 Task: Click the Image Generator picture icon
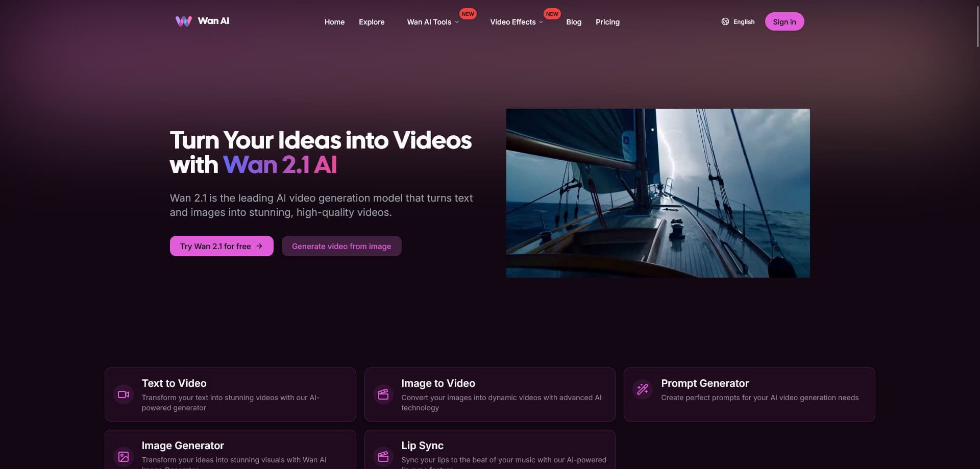tap(124, 456)
